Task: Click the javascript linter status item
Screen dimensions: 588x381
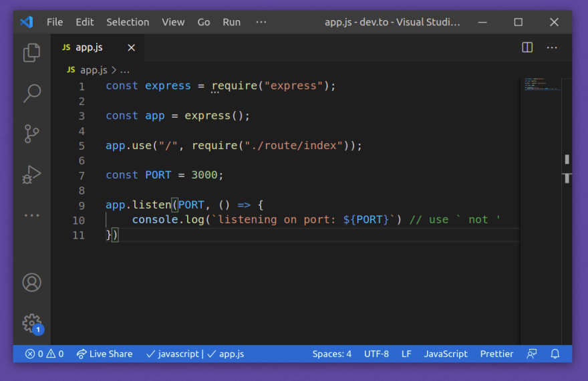Action: tap(172, 354)
